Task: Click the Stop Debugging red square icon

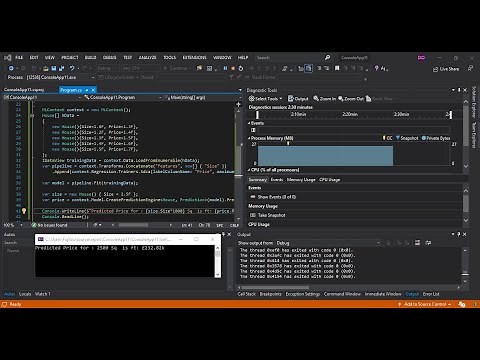Action: pos(233,68)
